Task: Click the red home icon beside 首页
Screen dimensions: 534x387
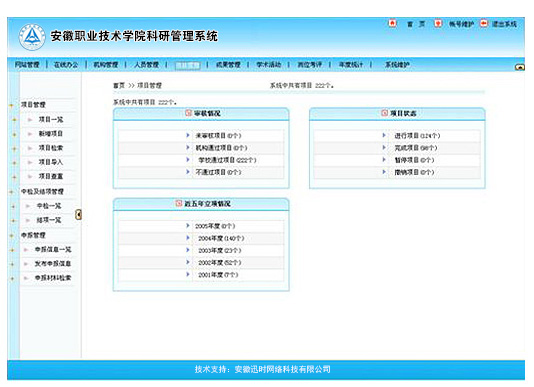Action: click(x=392, y=24)
